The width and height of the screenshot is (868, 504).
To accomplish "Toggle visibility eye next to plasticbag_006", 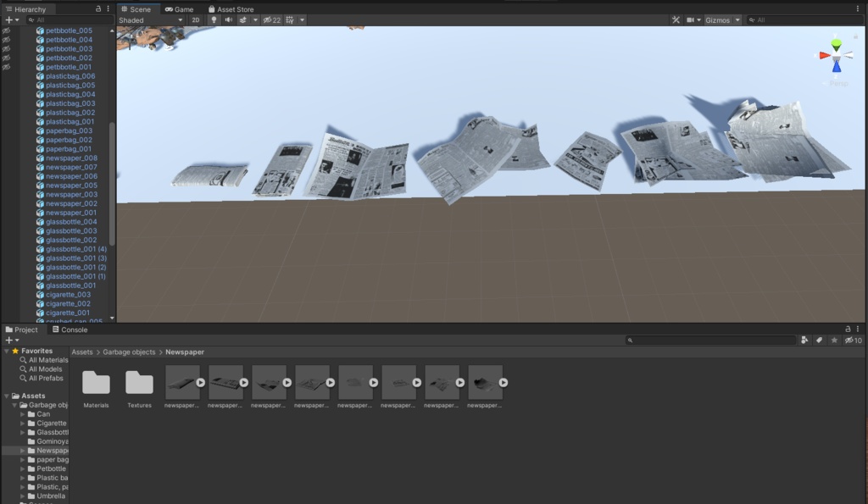I will (4, 75).
